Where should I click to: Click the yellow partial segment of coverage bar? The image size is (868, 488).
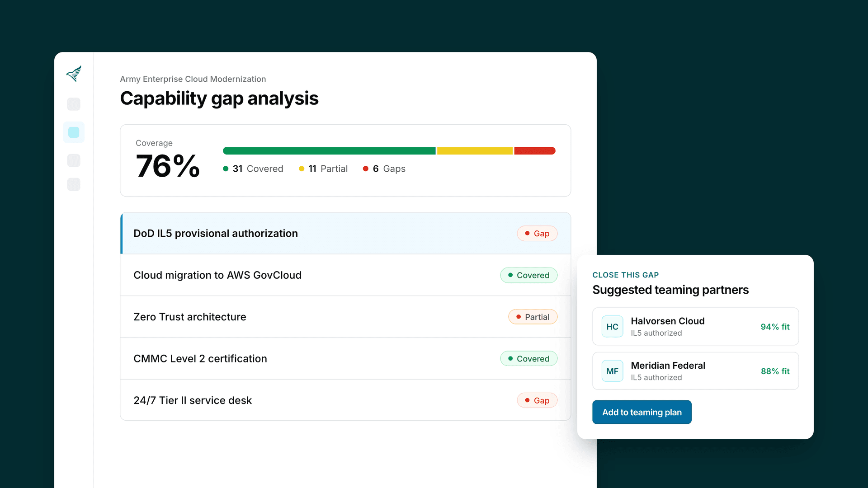[x=475, y=151]
